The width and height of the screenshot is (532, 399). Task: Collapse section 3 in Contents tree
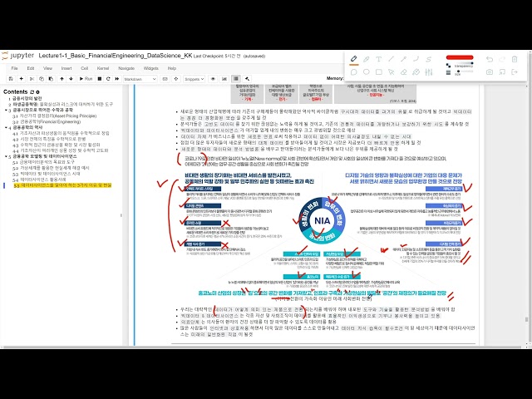(6, 110)
